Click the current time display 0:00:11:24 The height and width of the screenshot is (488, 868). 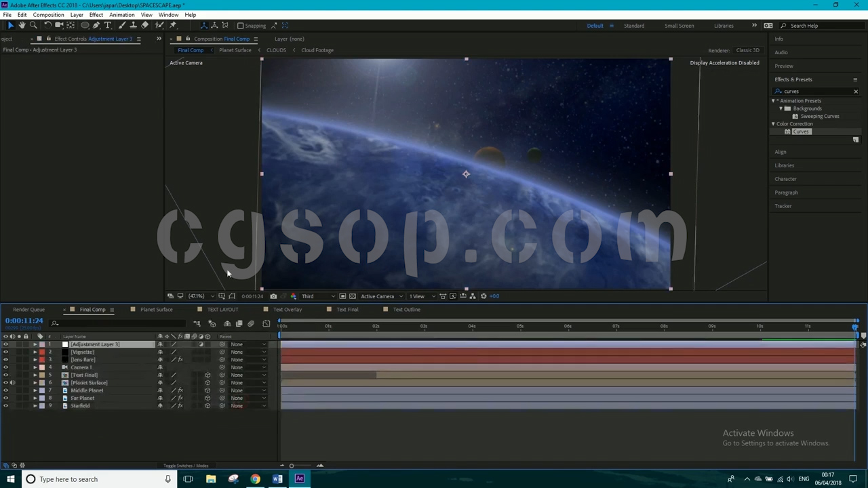[x=24, y=321]
